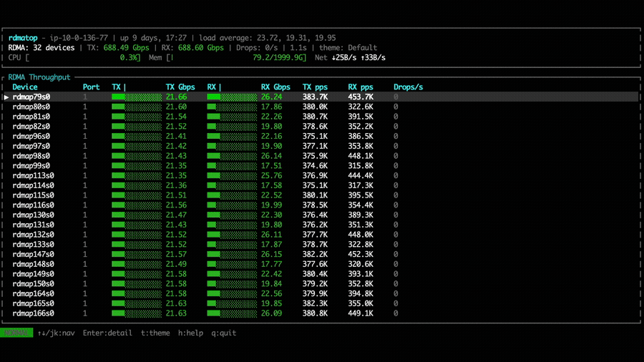Viewport: 644px width, 362px height.
Task: Click the ↑↓/jk:nav hint
Action: coord(57,333)
